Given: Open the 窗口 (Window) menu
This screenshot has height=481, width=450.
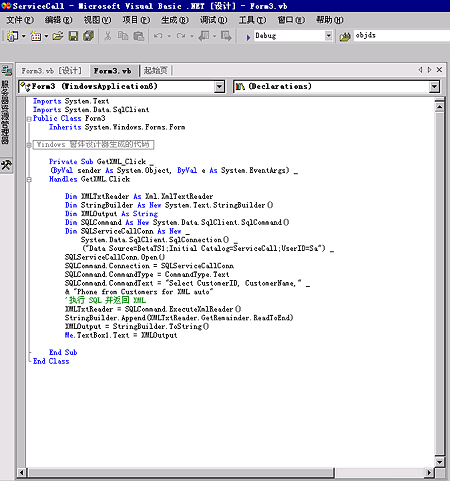Looking at the screenshot, I should (291, 20).
